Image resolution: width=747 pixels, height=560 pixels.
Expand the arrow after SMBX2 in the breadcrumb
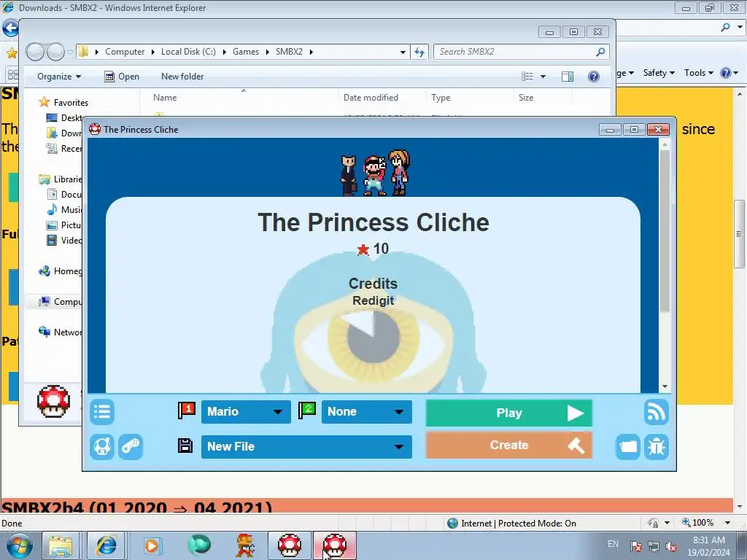coord(311,52)
